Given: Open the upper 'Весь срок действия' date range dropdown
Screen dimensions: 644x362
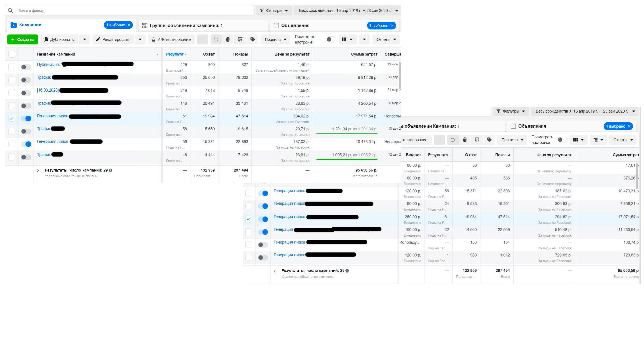Looking at the screenshot, I should tap(347, 11).
